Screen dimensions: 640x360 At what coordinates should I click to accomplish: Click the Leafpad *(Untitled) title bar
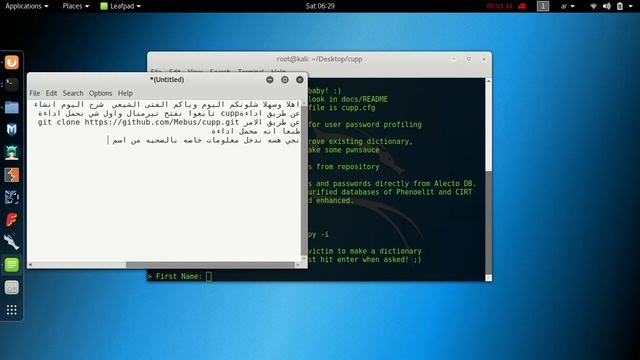click(x=167, y=80)
